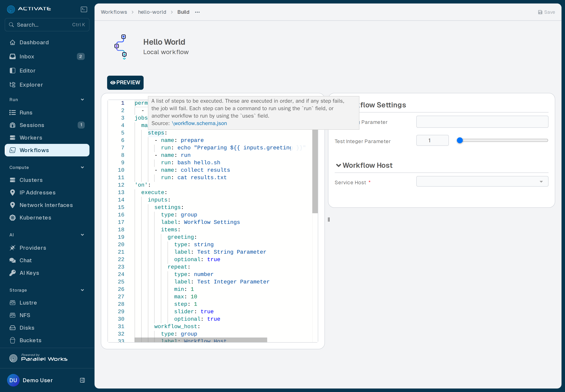The width and height of the screenshot is (565, 392).
Task: Collapse the Storage section chevron
Action: (82, 290)
